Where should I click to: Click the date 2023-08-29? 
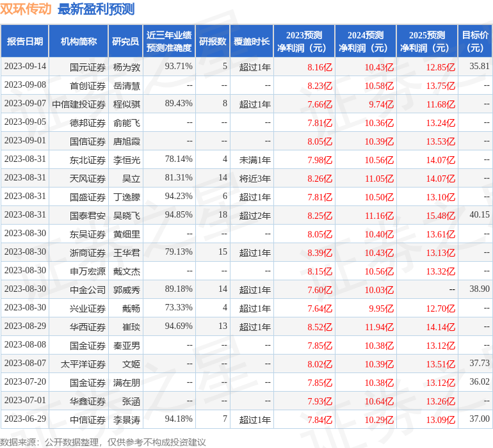pos(25,326)
